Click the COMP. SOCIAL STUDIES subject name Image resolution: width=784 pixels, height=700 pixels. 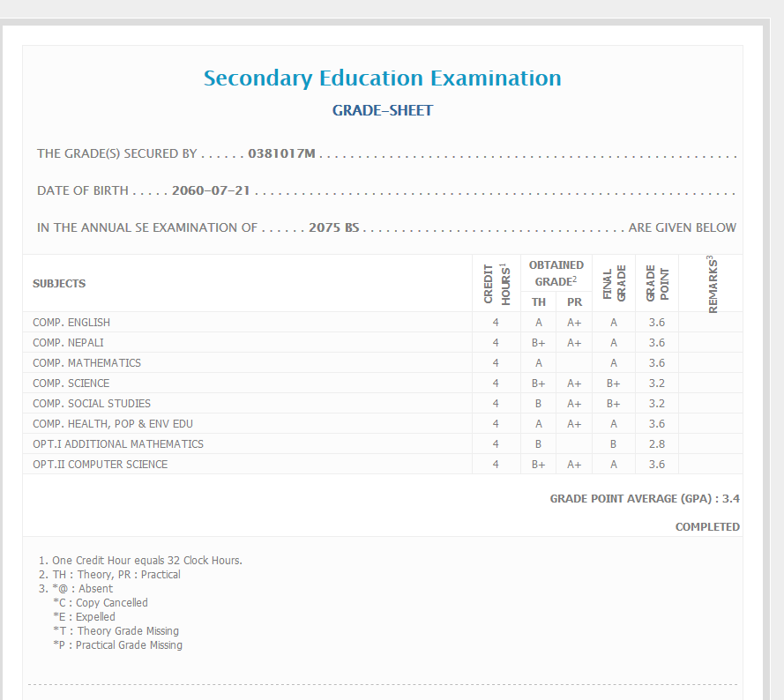tap(92, 404)
